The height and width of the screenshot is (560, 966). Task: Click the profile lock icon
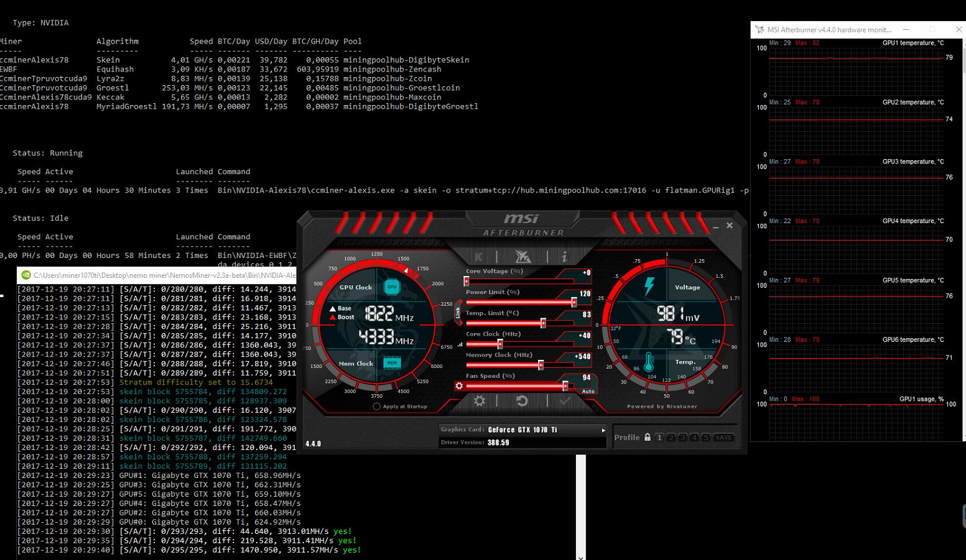(648, 437)
